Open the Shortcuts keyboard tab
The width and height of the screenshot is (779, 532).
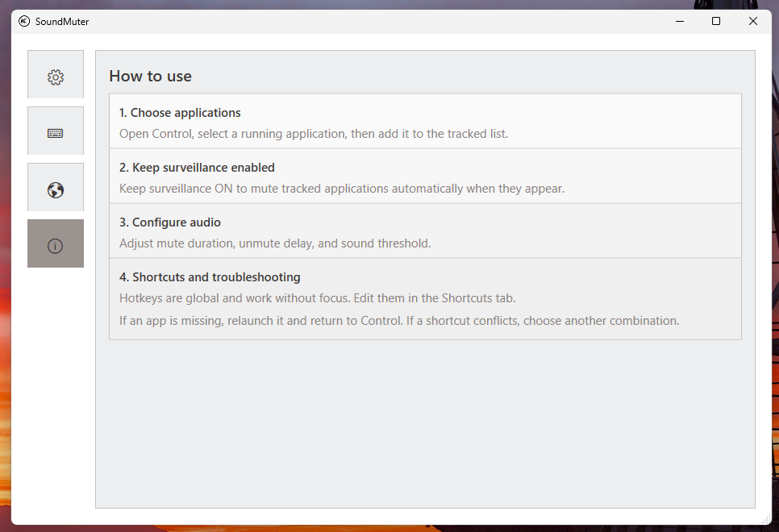[x=56, y=131]
